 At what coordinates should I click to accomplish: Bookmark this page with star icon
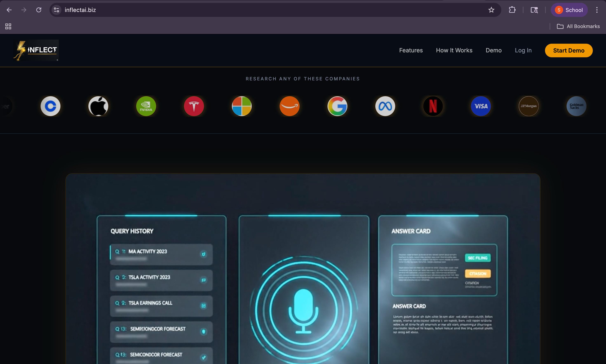(x=491, y=10)
